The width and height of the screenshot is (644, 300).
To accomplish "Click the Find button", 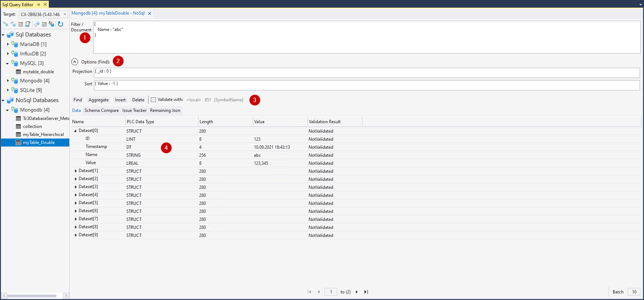I will [x=78, y=100].
